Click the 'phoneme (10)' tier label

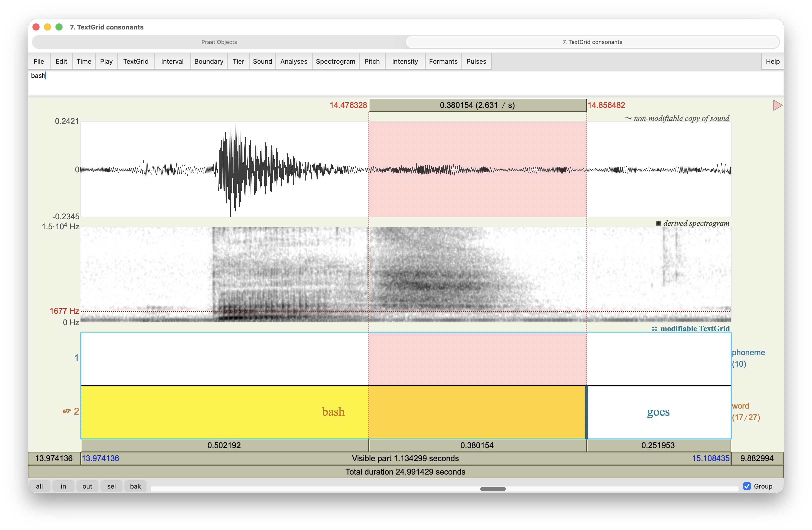[x=748, y=358]
